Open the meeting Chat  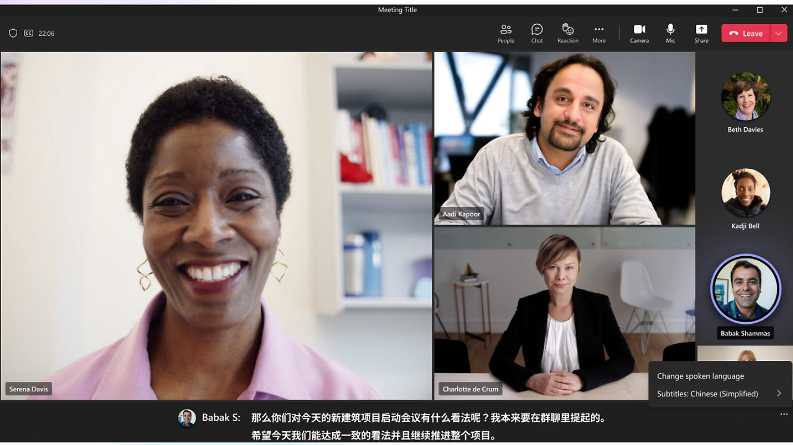coord(537,32)
